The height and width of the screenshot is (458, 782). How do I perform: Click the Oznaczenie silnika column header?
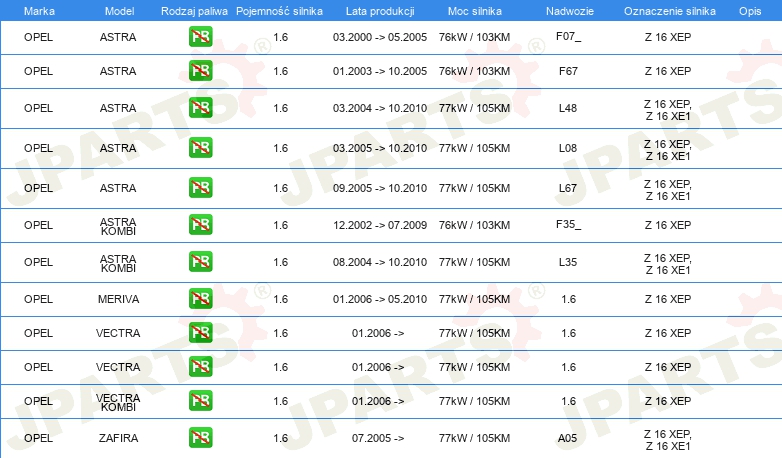[x=670, y=11]
